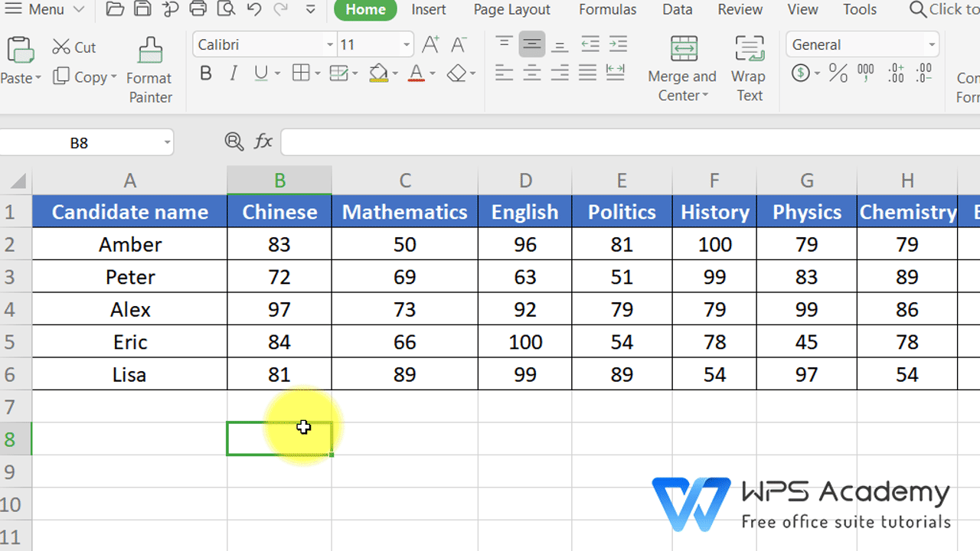This screenshot has width=980, height=551.
Task: Expand the font color dropdown arrow
Action: pyautogui.click(x=433, y=73)
